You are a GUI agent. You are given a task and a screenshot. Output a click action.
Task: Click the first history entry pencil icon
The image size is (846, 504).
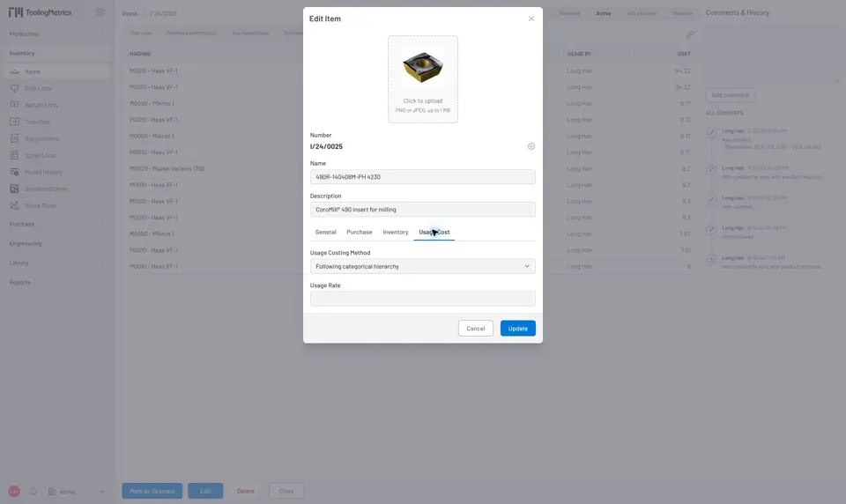tap(712, 132)
